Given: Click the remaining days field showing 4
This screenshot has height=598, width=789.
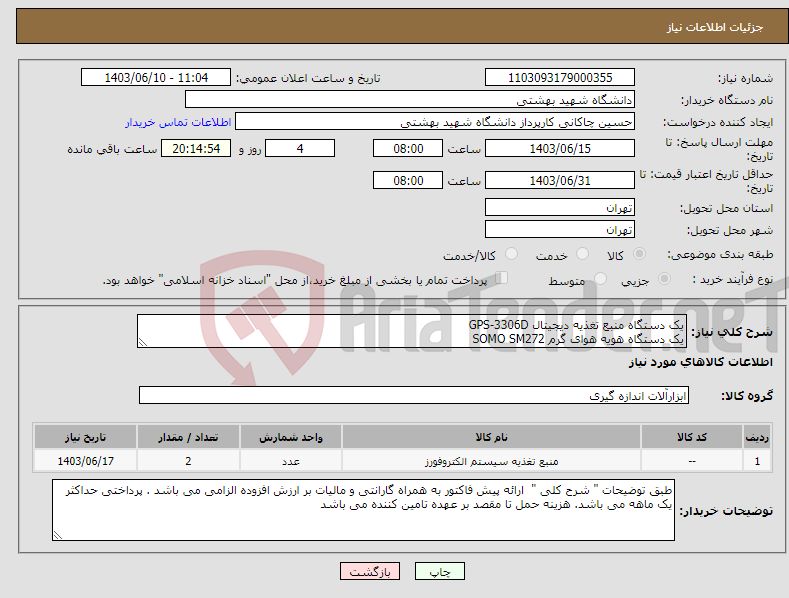Looking at the screenshot, I should coord(300,148).
